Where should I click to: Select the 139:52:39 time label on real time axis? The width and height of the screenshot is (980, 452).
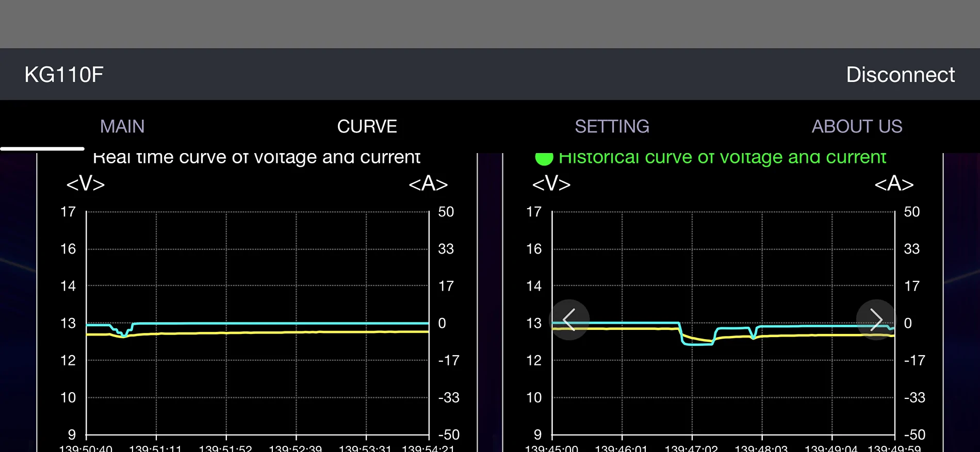(x=296, y=448)
